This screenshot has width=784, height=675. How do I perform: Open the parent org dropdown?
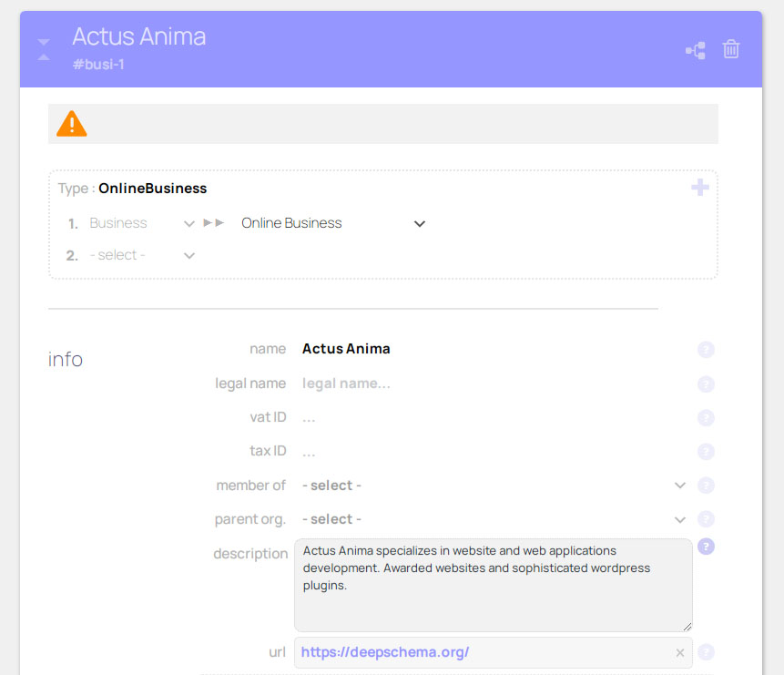point(679,519)
